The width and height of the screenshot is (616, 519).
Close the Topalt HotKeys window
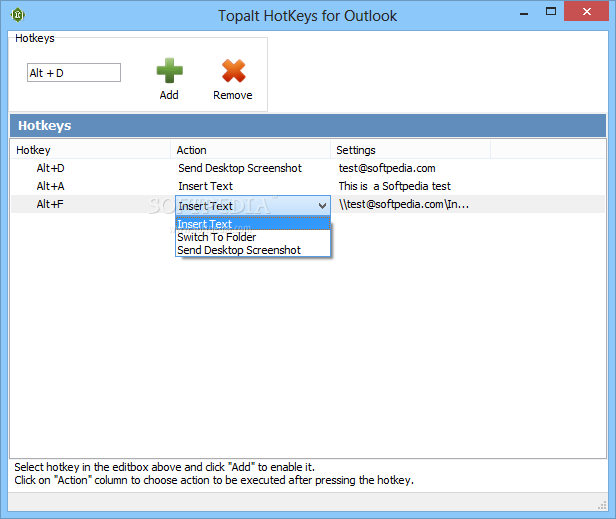(587, 11)
